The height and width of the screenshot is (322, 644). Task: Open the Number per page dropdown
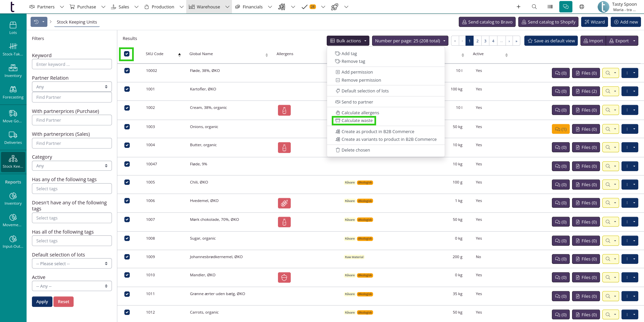pos(410,41)
